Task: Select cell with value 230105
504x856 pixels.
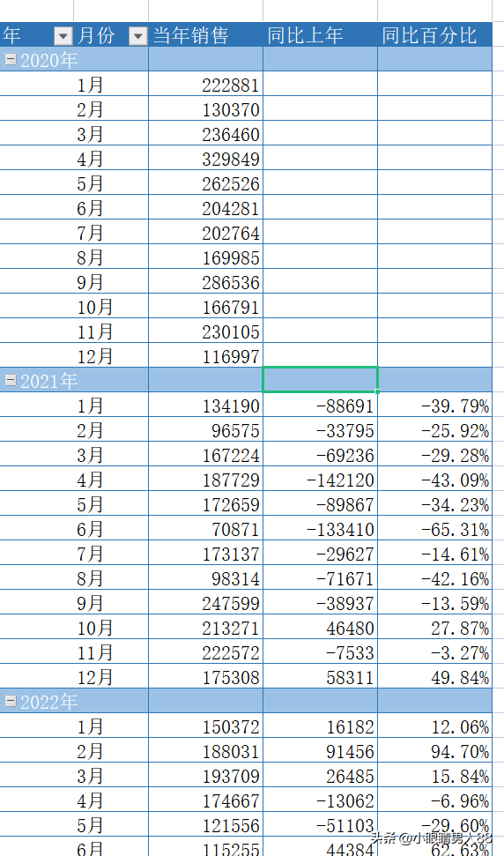Action: tap(205, 331)
